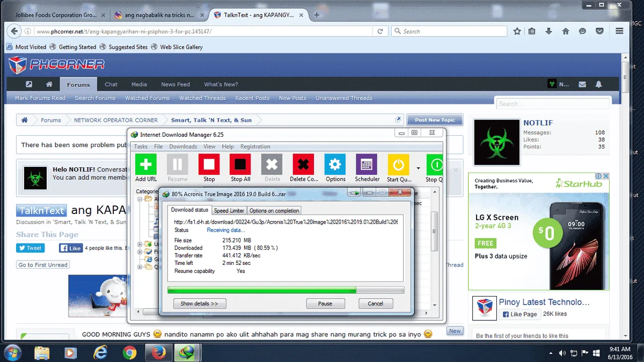Image resolution: width=644 pixels, height=362 pixels.
Task: Open the File menu in IDM
Action: tap(158, 146)
